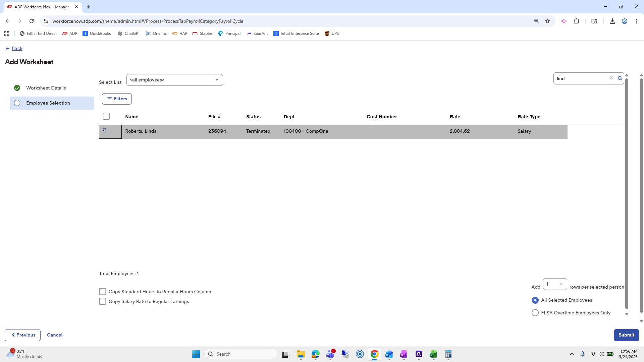Click the Cancel link
The width and height of the screenshot is (644, 362).
[55, 335]
